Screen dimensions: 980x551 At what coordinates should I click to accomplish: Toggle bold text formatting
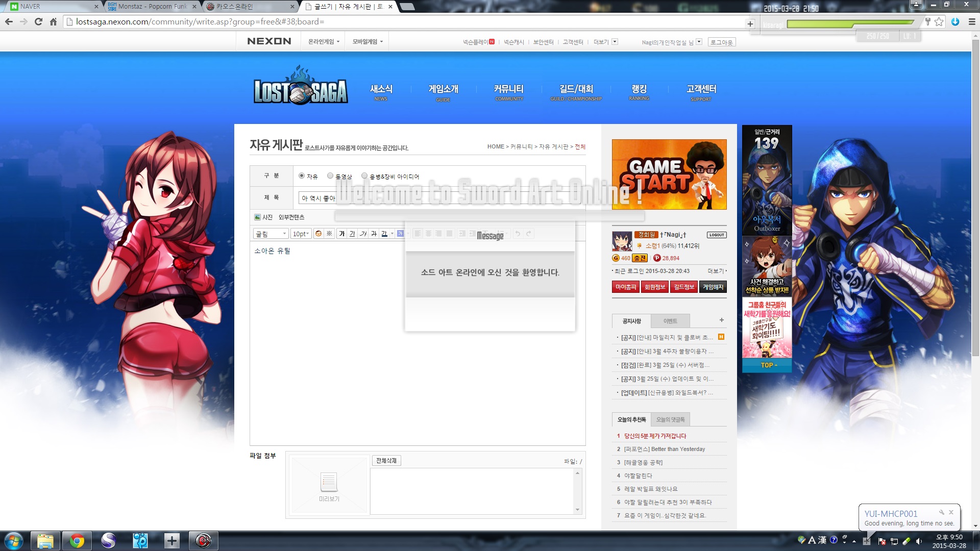tap(341, 234)
